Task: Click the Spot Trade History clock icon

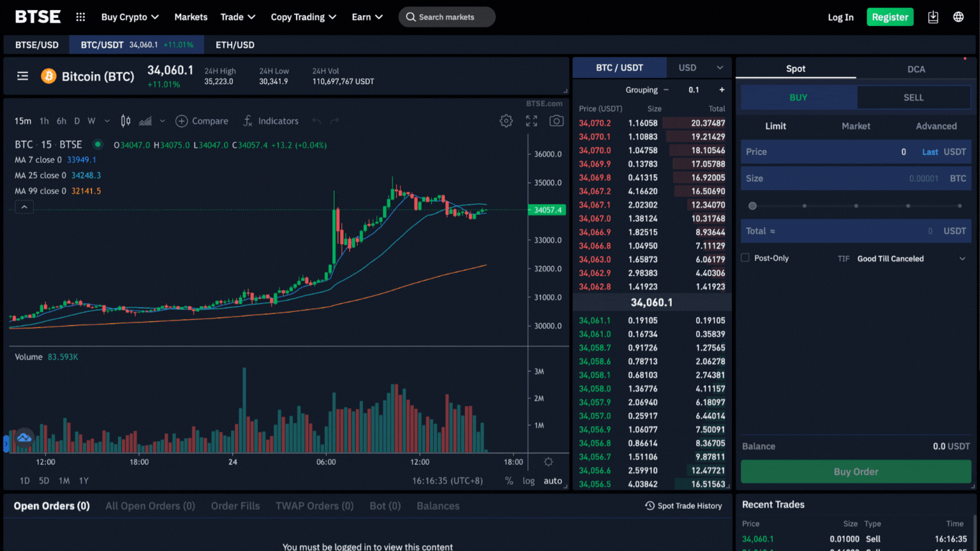Action: [x=650, y=506]
